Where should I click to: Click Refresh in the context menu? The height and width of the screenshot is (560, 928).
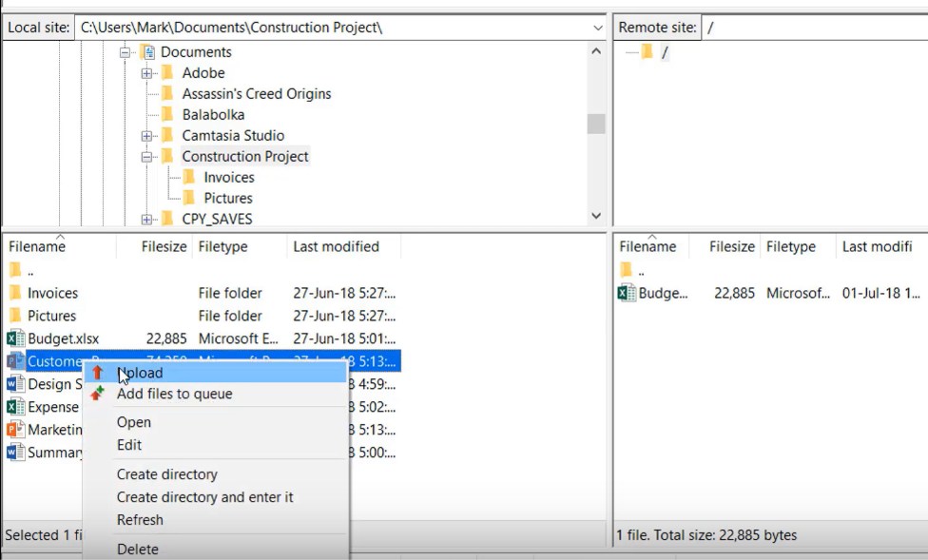coord(140,519)
